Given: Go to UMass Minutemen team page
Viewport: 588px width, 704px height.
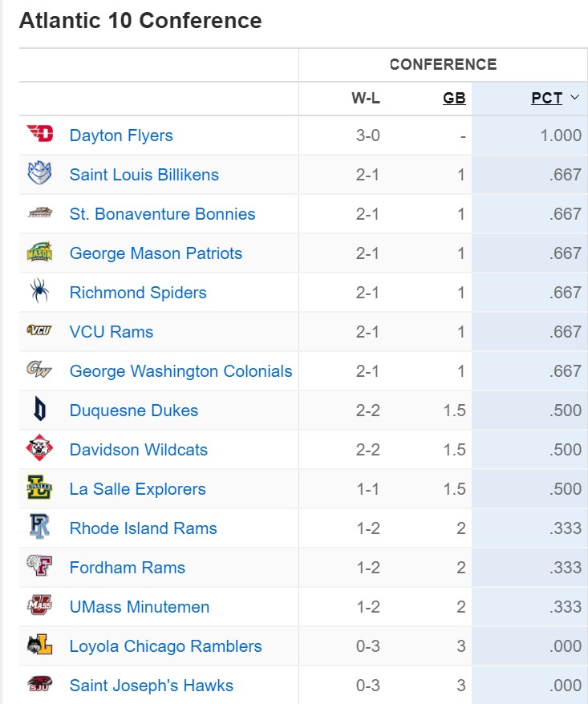Looking at the screenshot, I should click(139, 607).
